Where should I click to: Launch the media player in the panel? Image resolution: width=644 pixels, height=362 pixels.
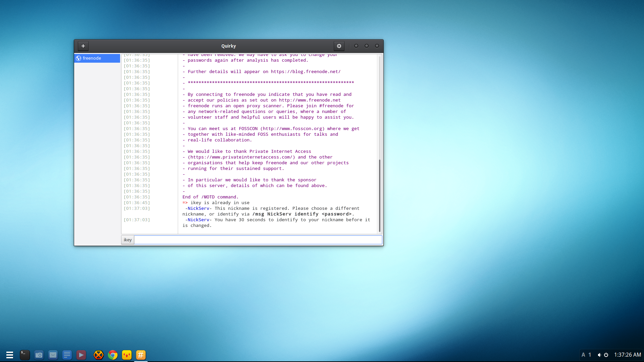(81, 355)
